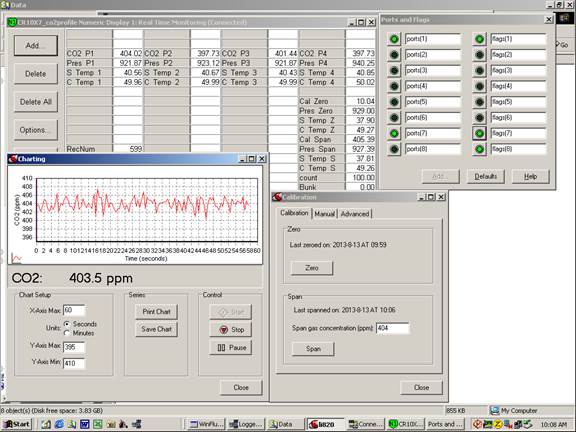Click Delete button in Numeric Display
Image resolution: width=576 pixels, height=432 pixels.
pyautogui.click(x=36, y=74)
